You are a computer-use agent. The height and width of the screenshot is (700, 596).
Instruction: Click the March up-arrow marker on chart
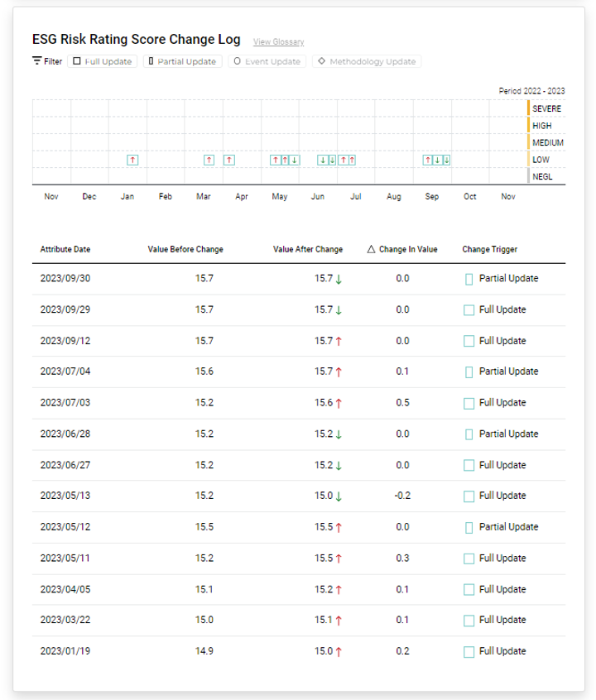click(209, 160)
